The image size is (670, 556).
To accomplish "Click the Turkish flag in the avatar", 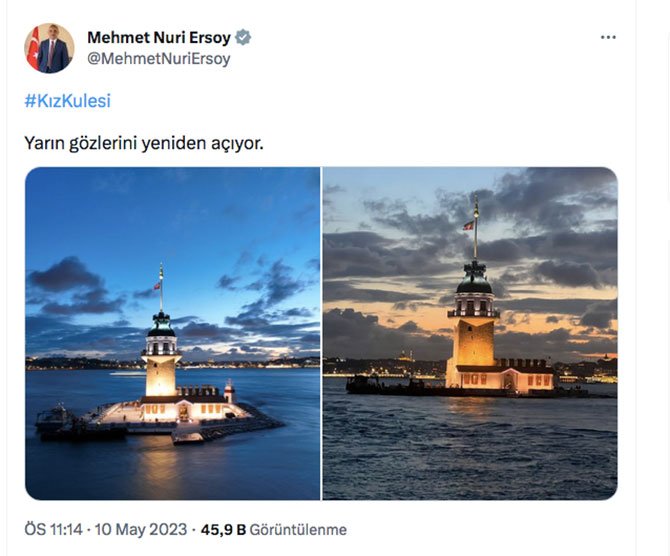I will [33, 46].
